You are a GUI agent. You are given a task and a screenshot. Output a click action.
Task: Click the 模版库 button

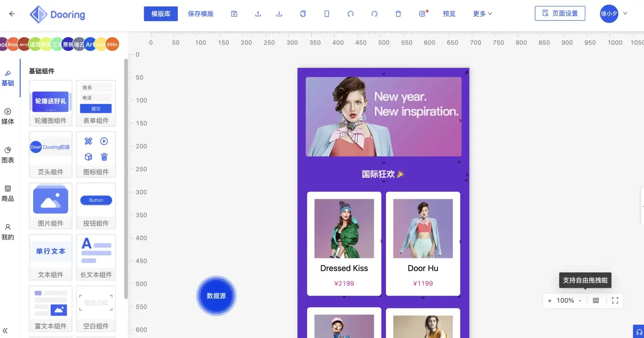point(161,14)
